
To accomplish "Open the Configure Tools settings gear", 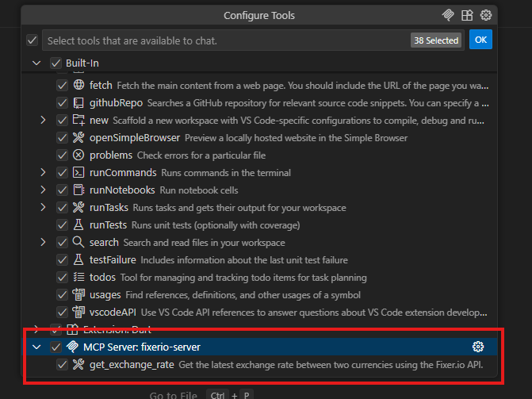I will pyautogui.click(x=486, y=15).
